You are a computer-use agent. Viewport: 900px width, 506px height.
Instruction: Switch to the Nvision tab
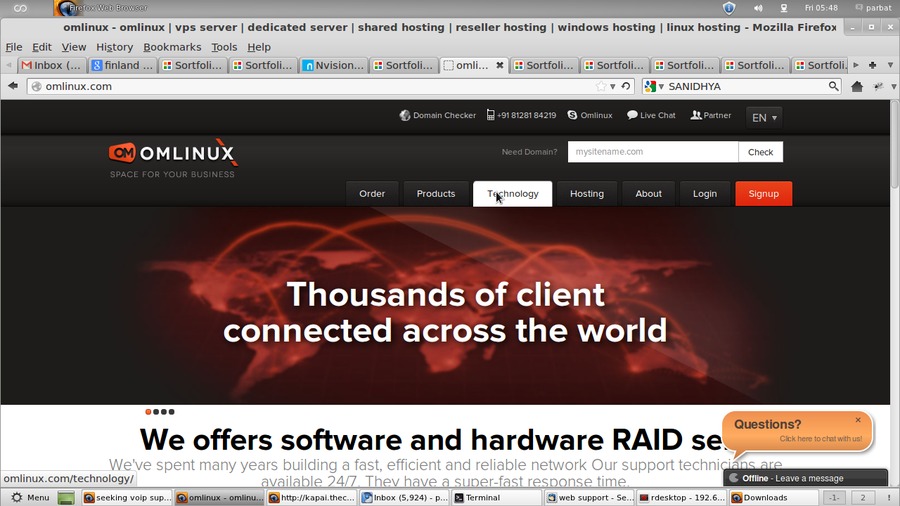coord(333,65)
